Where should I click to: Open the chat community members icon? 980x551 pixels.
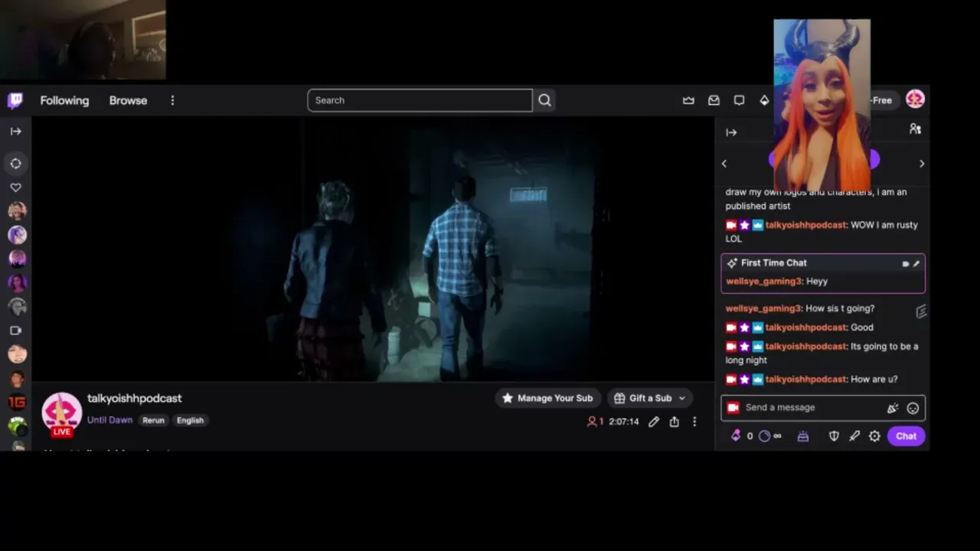click(915, 129)
